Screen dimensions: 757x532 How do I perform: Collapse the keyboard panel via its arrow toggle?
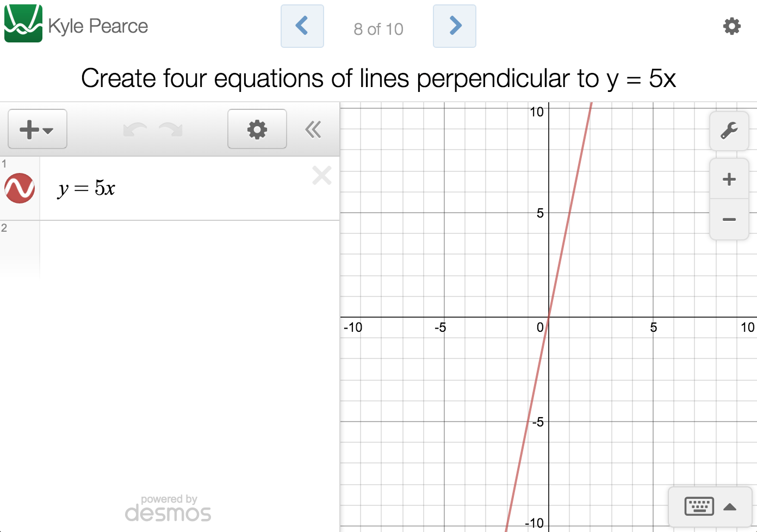pyautogui.click(x=730, y=506)
